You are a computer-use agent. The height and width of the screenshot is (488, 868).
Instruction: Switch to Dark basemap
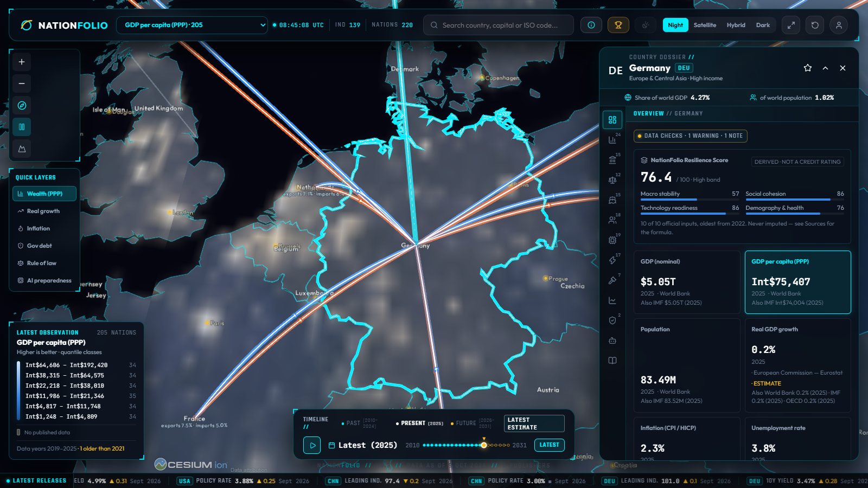[x=763, y=25]
